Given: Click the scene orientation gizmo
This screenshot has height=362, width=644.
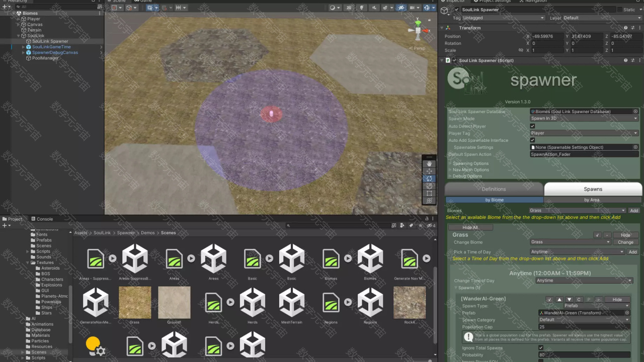Looking at the screenshot, I should 418,31.
